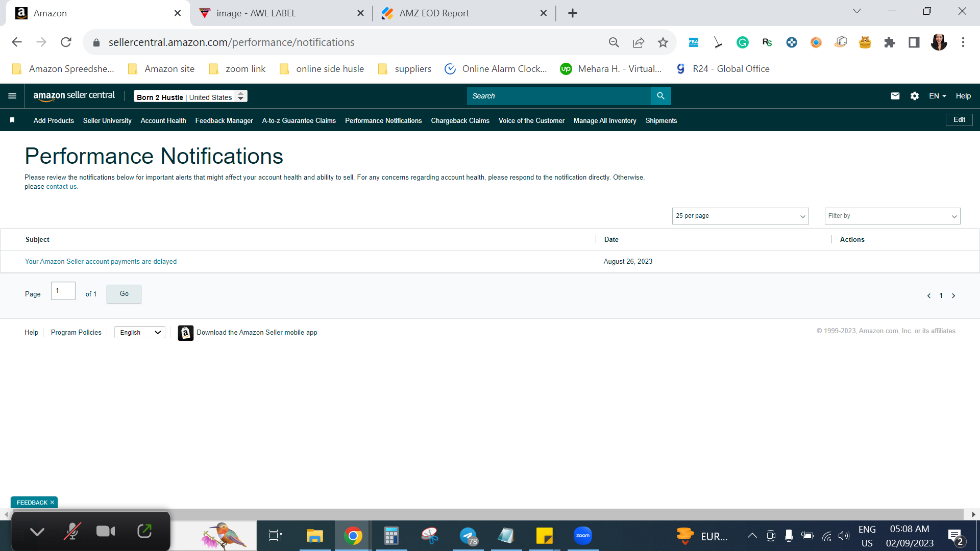Start Zoom video camera

(106, 532)
